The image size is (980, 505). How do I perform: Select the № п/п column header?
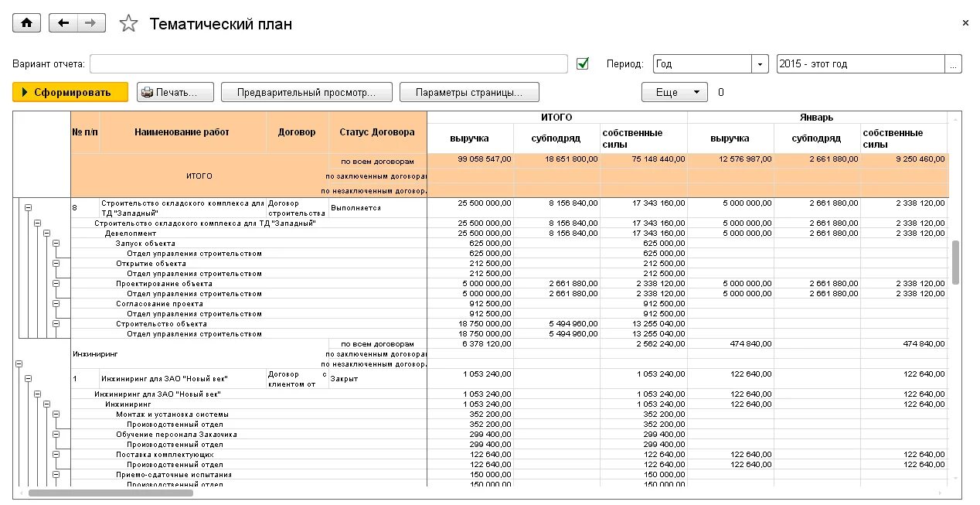tap(85, 132)
